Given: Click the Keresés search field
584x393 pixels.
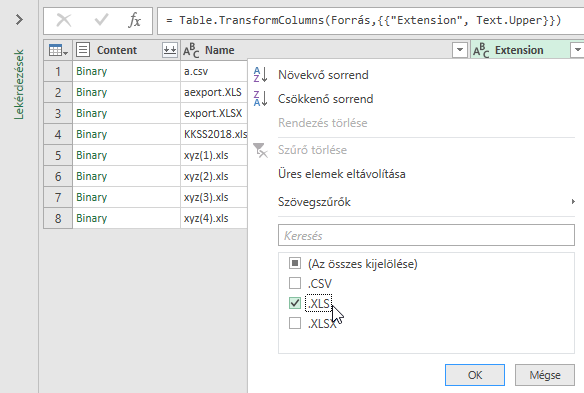Looking at the screenshot, I should click(x=426, y=235).
